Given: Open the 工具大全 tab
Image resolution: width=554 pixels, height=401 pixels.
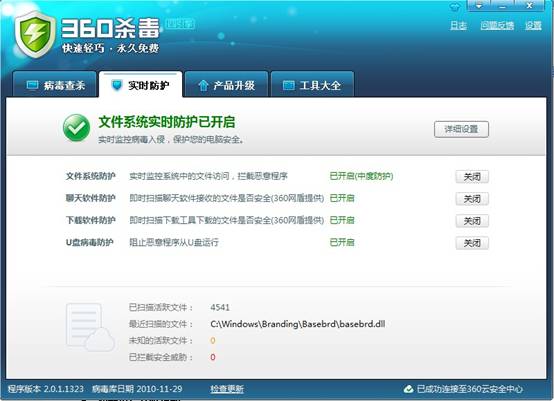Looking at the screenshot, I should coord(312,85).
